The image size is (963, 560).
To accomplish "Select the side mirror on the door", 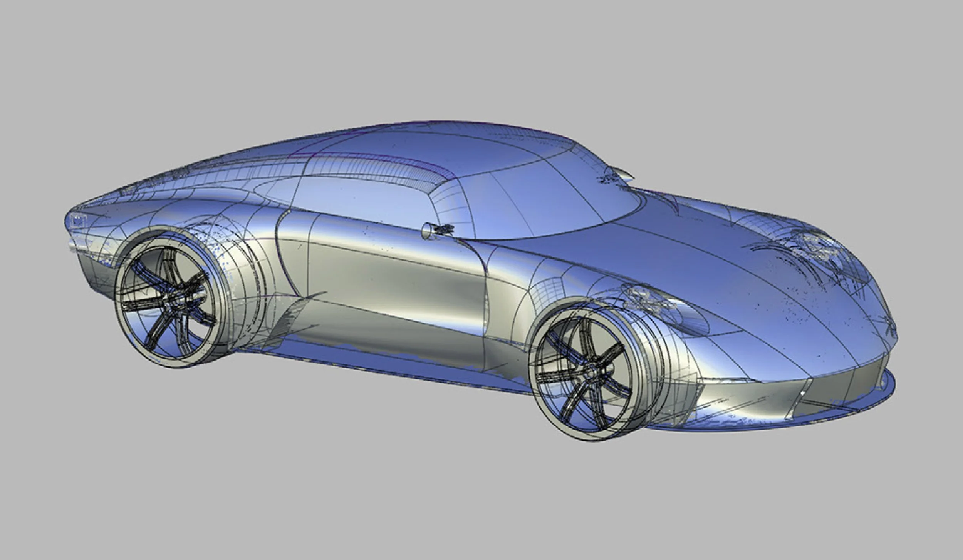I will click(437, 229).
